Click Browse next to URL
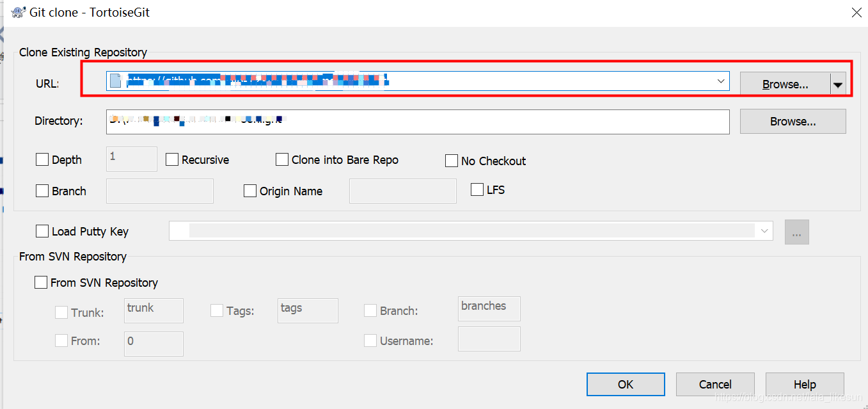868x409 pixels. 785,84
